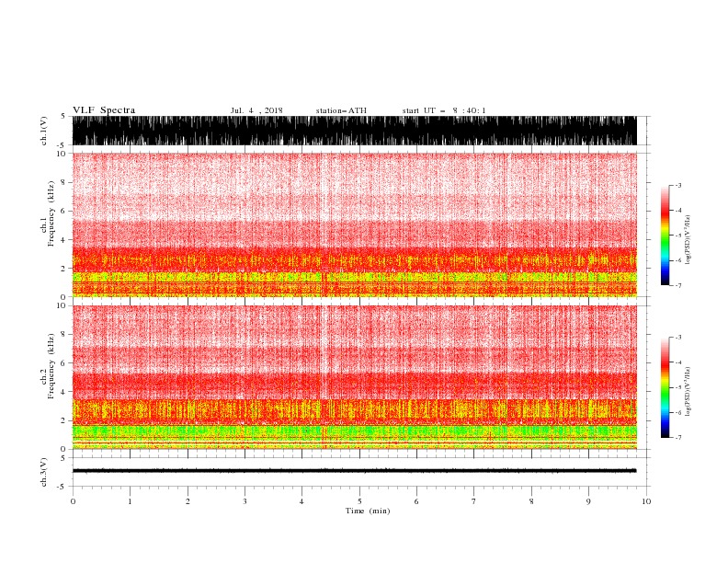The image size is (728, 563).
Task: Click the ch.2 "Frequency (kHz)" axis label
Action: tap(51, 366)
